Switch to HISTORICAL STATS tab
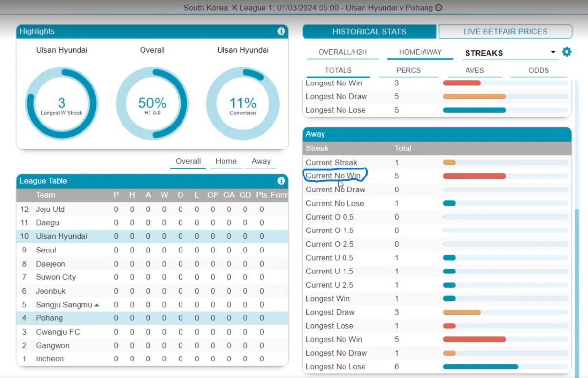The image size is (588, 378). [369, 31]
